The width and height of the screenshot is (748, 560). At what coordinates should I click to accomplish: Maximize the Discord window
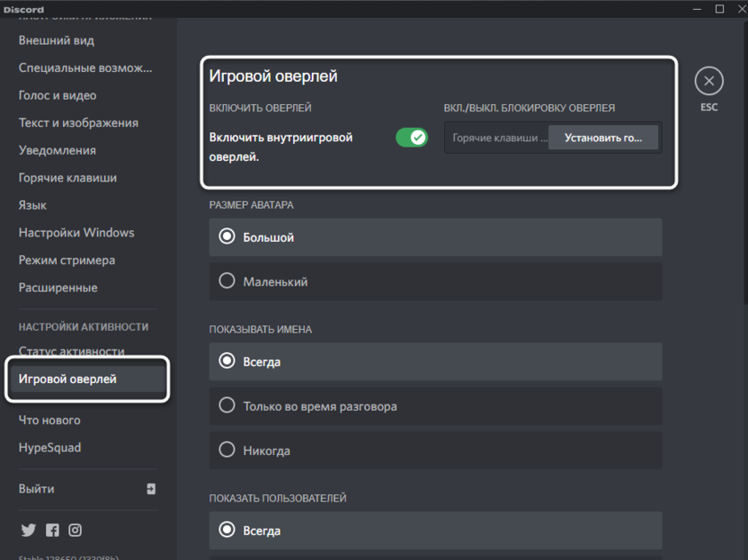(x=719, y=9)
